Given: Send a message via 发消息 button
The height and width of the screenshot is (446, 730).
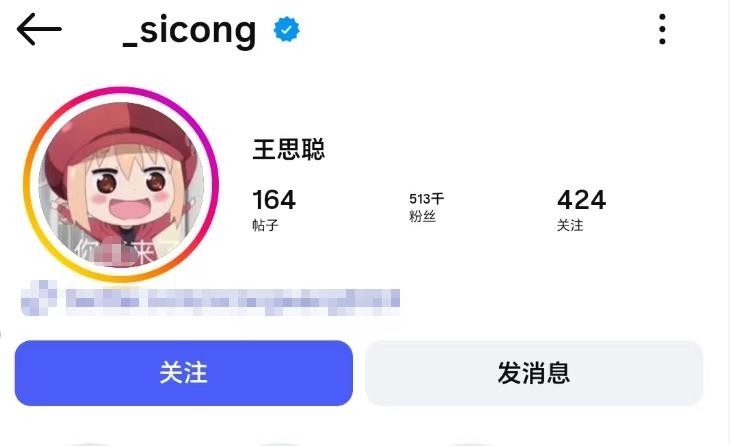Looking at the screenshot, I should point(534,373).
